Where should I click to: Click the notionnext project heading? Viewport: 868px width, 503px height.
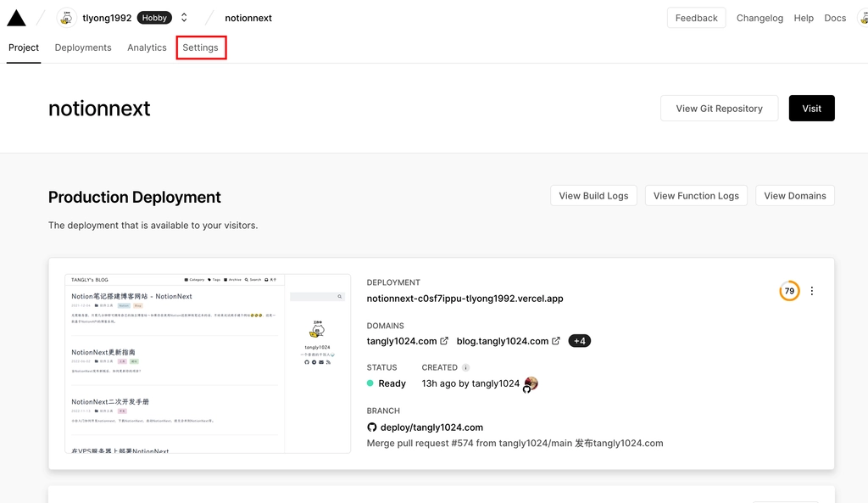click(100, 109)
